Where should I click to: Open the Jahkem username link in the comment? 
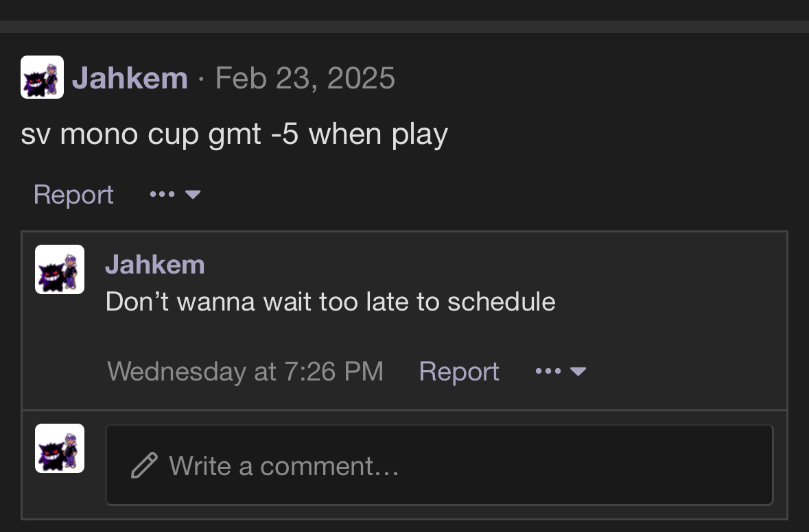[155, 265]
